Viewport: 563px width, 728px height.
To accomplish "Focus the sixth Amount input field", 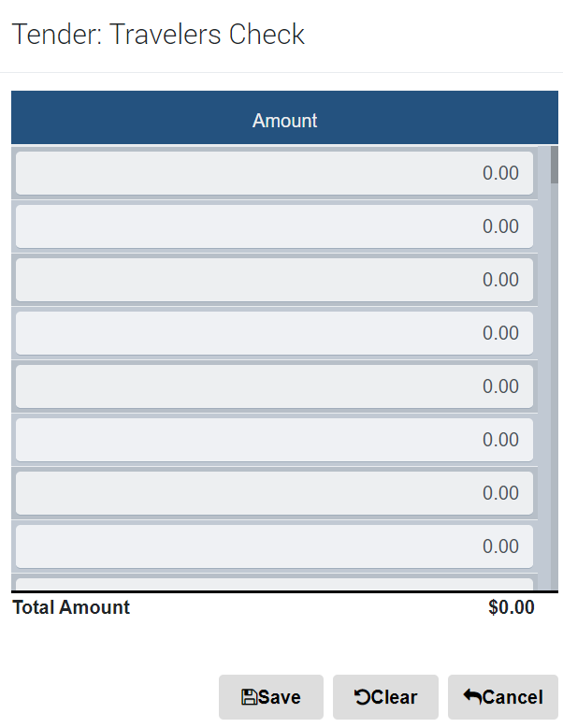I will click(x=274, y=440).
